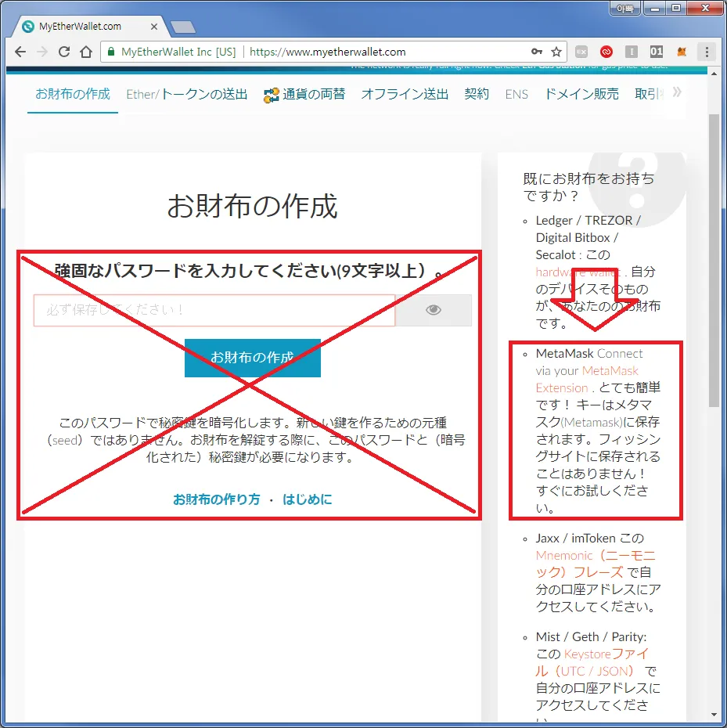Click the browser forward arrow
The width and height of the screenshot is (727, 728).
click(42, 52)
